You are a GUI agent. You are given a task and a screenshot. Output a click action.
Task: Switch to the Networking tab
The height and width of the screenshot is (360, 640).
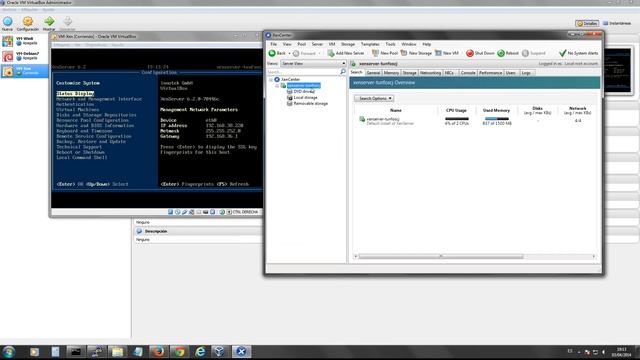tap(430, 73)
